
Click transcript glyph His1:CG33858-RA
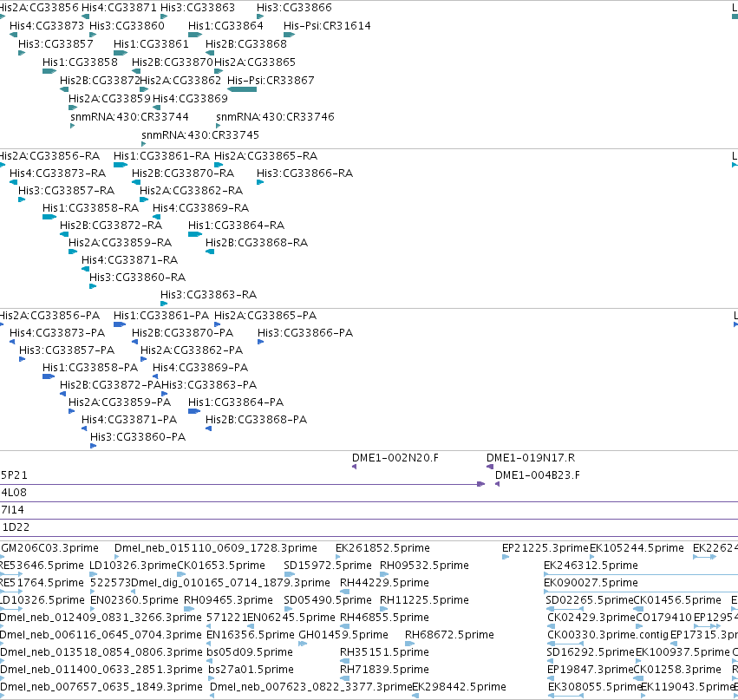point(49,217)
